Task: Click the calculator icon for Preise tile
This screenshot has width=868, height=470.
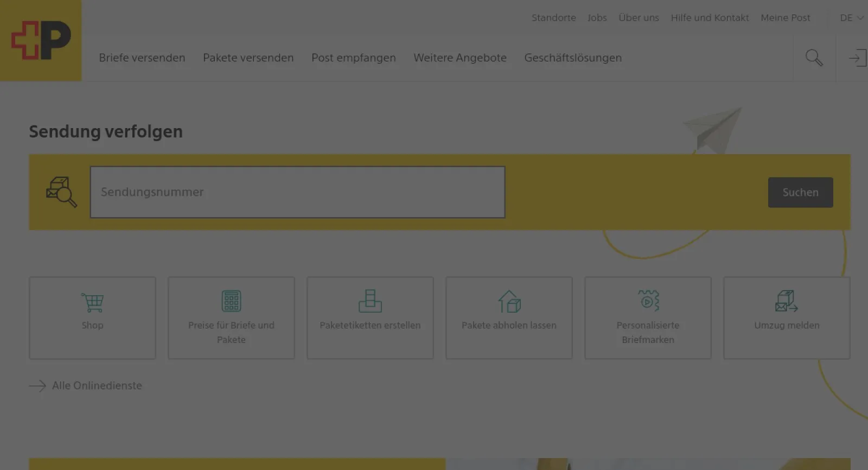Action: click(231, 301)
